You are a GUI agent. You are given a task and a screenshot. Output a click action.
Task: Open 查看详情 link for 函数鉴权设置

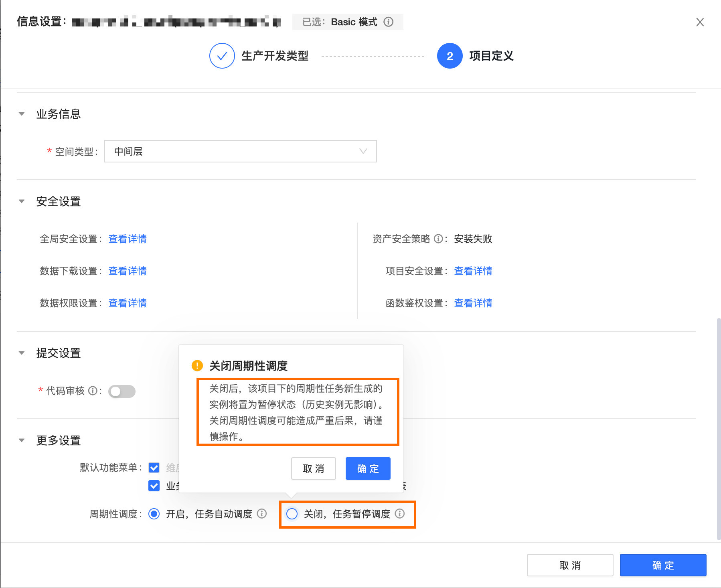pyautogui.click(x=473, y=303)
